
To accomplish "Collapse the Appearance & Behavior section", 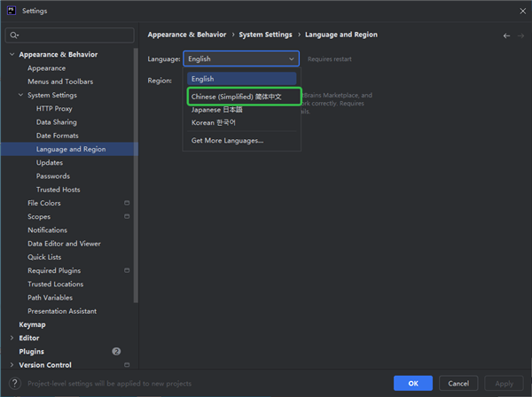I will point(12,55).
